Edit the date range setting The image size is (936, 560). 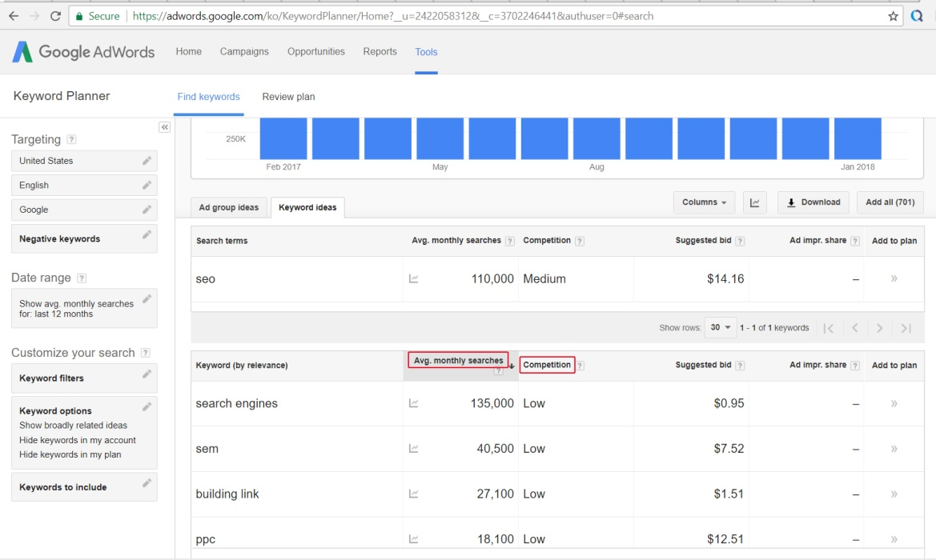click(x=147, y=298)
